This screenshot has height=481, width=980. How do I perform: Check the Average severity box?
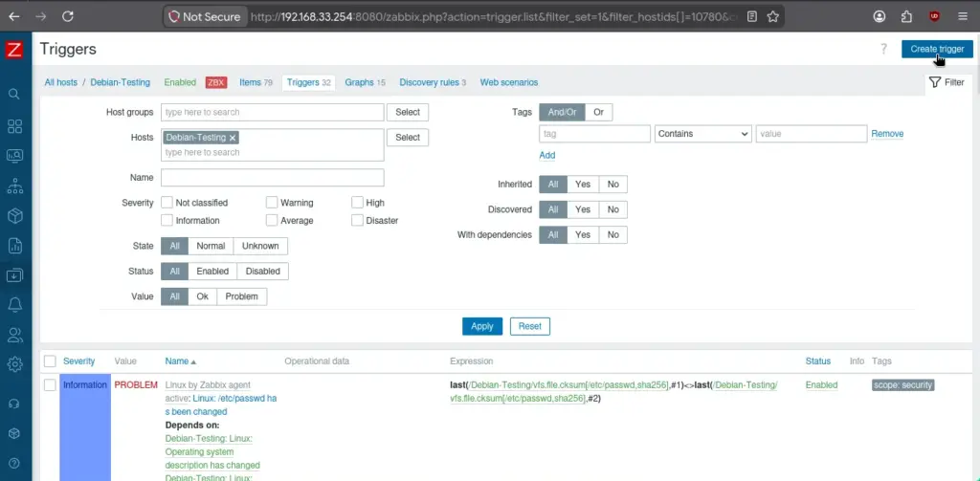pyautogui.click(x=272, y=221)
